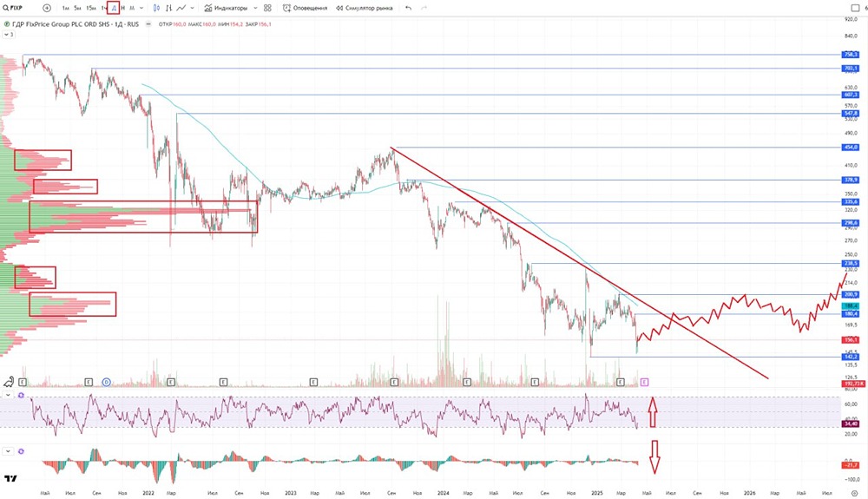The width and height of the screenshot is (868, 499).
Task: Switch to the 1м timeframe
Action: [65, 9]
